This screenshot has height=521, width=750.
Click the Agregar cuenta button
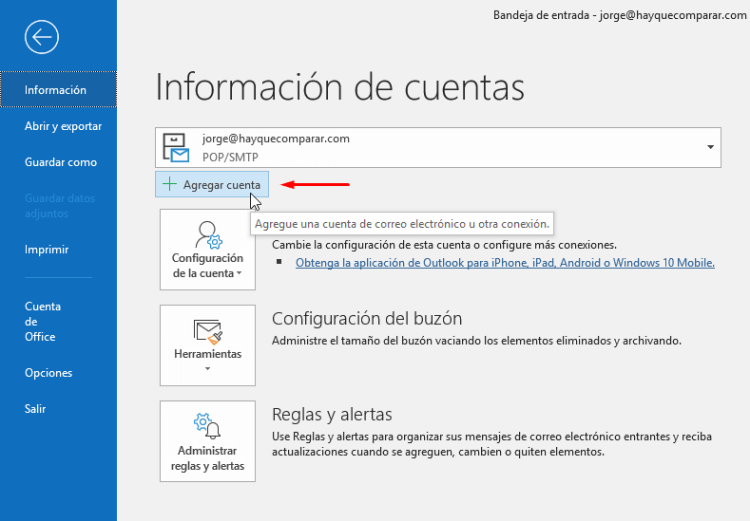[212, 185]
